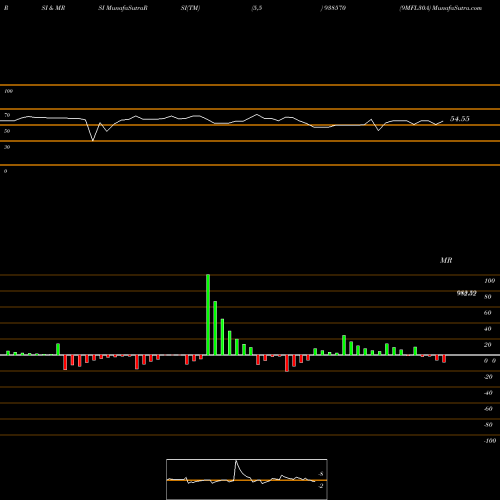Click the MR indicator label
500x500 pixels.
[x=446, y=260]
